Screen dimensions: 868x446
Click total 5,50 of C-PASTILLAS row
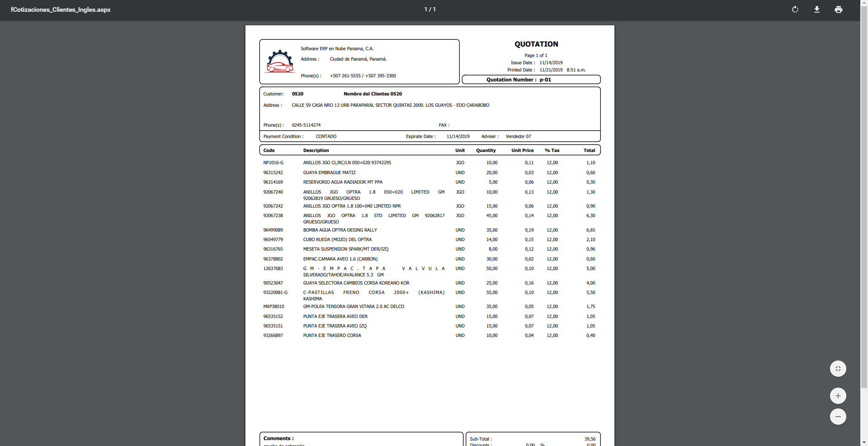click(591, 292)
